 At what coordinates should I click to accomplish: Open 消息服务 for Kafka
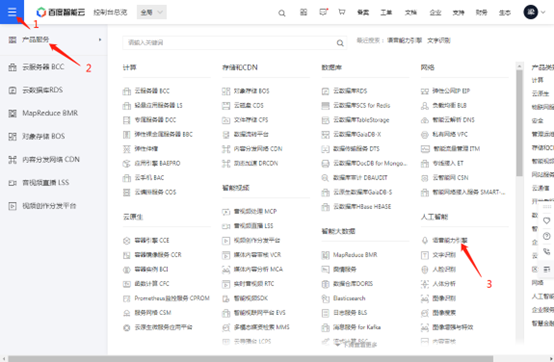click(x=357, y=327)
